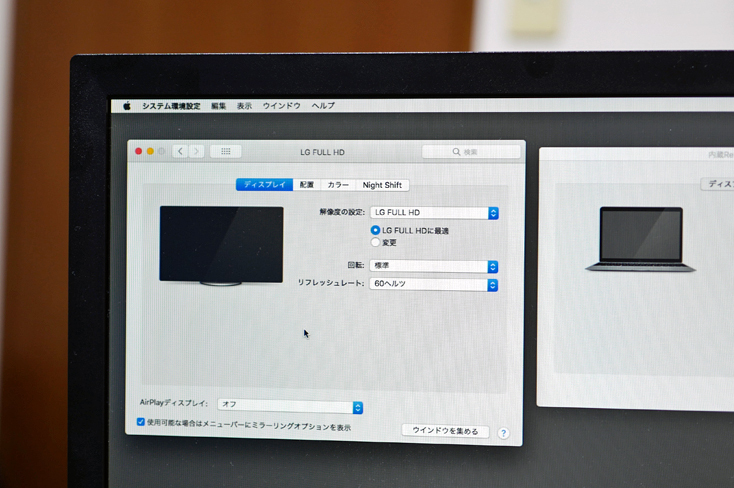Open the ヘルプ menu
The height and width of the screenshot is (488, 734).
tap(323, 106)
